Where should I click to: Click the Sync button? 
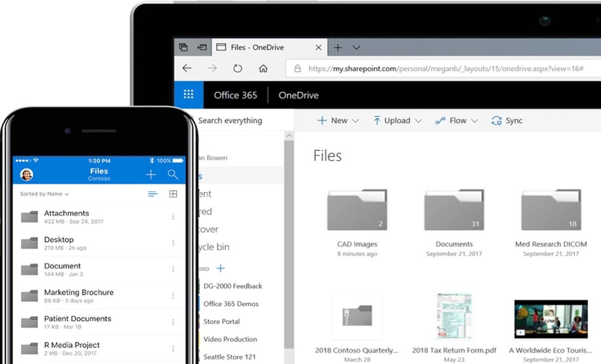[507, 121]
